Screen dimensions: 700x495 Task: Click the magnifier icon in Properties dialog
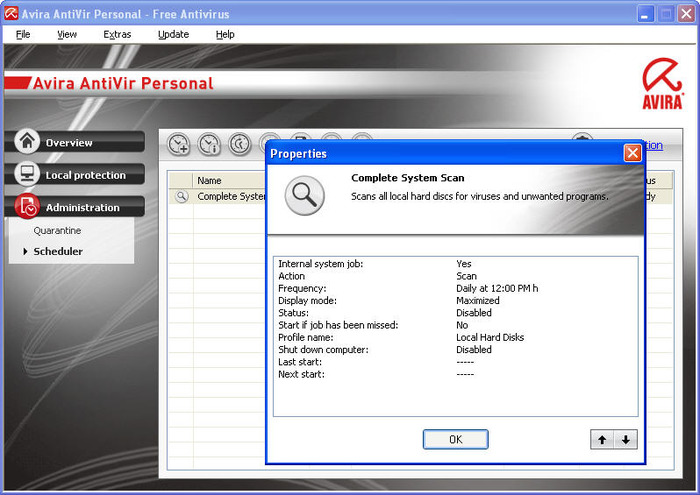(305, 196)
